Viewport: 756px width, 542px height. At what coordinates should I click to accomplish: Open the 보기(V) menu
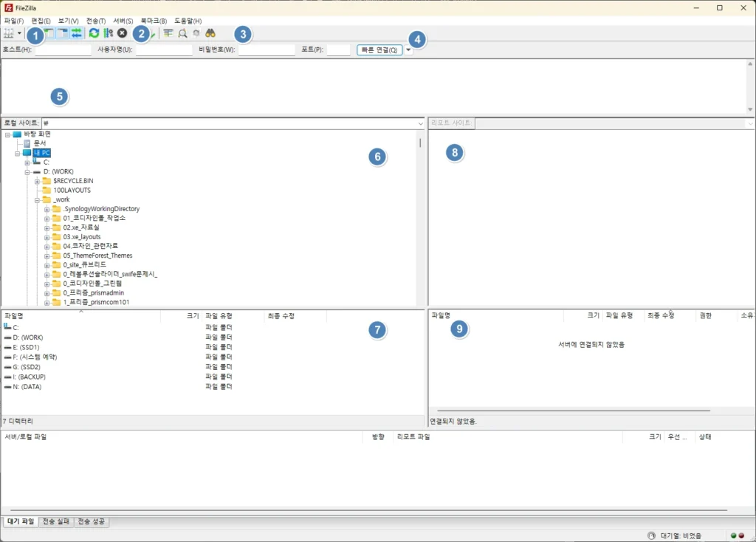point(68,21)
